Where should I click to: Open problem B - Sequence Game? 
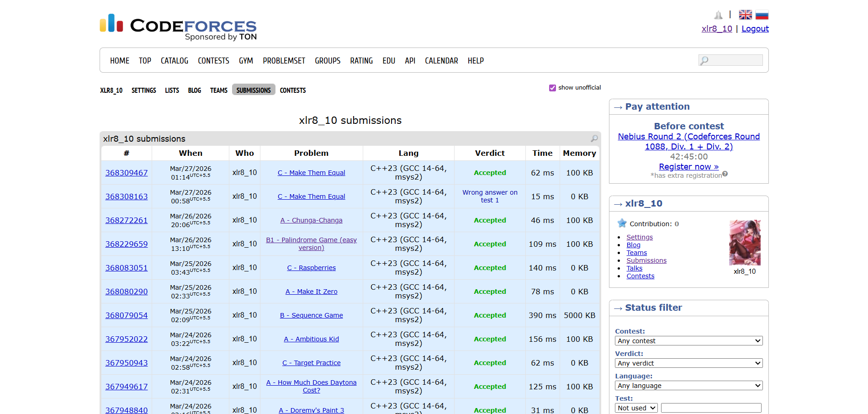tap(311, 315)
